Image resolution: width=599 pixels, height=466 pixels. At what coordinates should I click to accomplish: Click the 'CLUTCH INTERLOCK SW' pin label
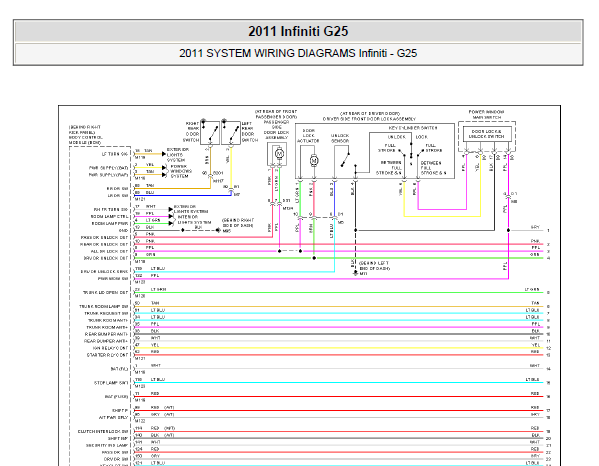pos(103,432)
